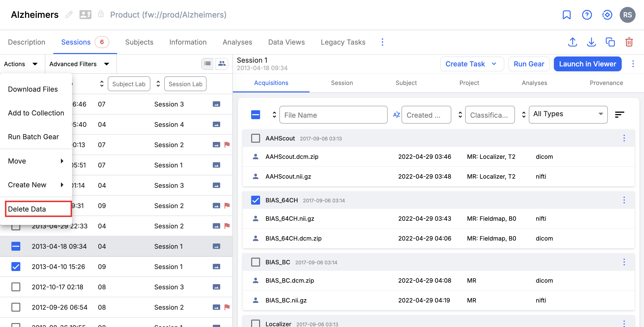644x327 pixels.
Task: Switch to the subjects group view icon
Action: (x=222, y=64)
